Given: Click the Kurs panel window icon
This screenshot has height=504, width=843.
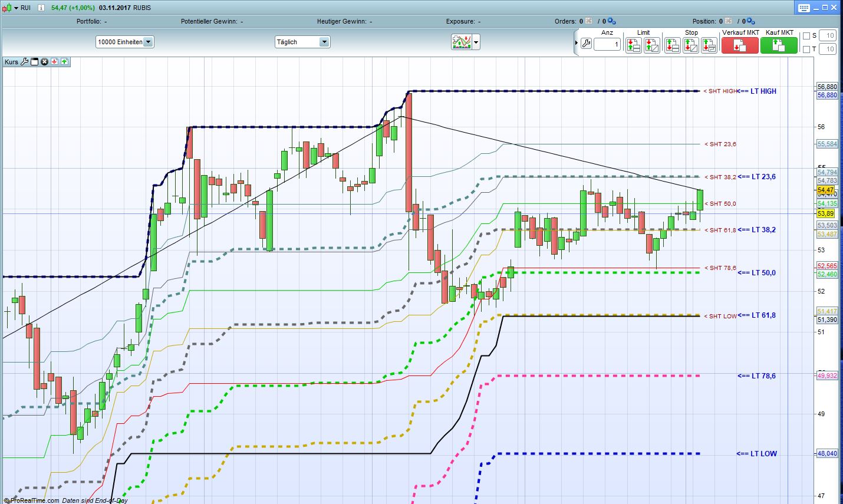Looking at the screenshot, I should pyautogui.click(x=34, y=61).
